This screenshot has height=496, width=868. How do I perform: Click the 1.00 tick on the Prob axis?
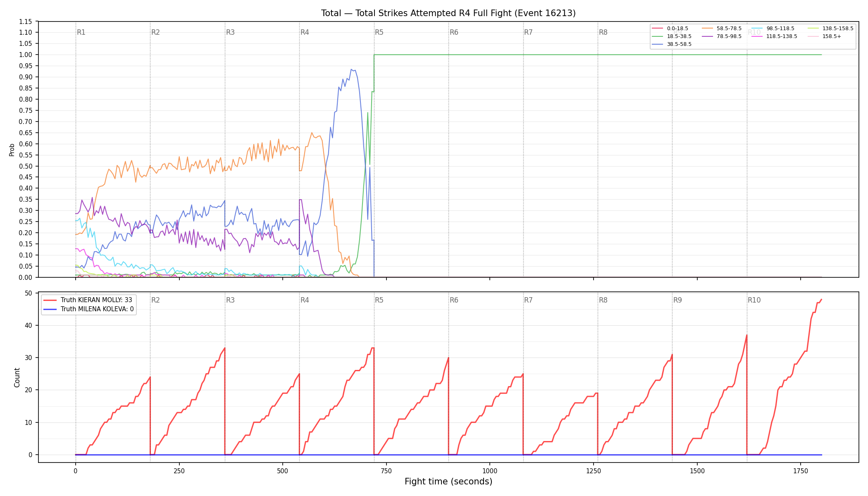pyautogui.click(x=25, y=55)
